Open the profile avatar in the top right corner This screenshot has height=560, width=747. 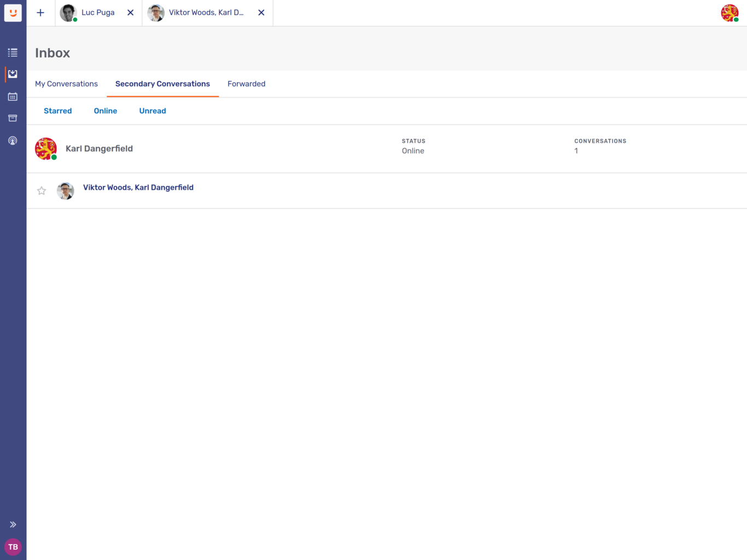730,13
